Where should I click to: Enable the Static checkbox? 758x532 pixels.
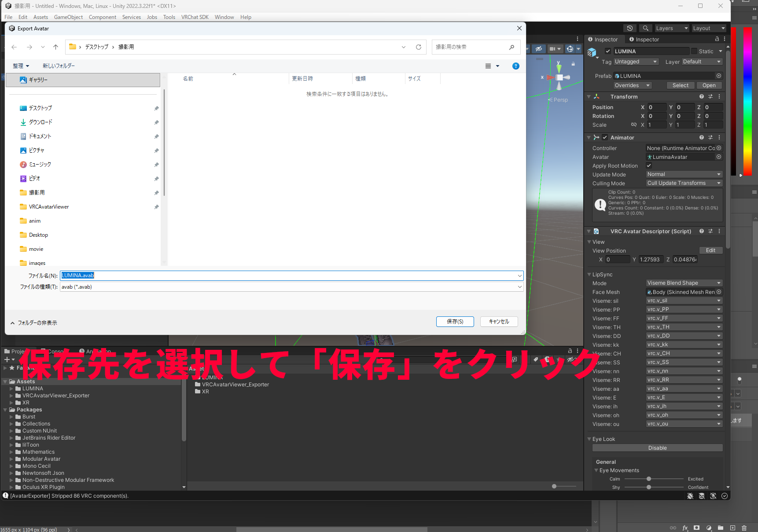click(694, 51)
